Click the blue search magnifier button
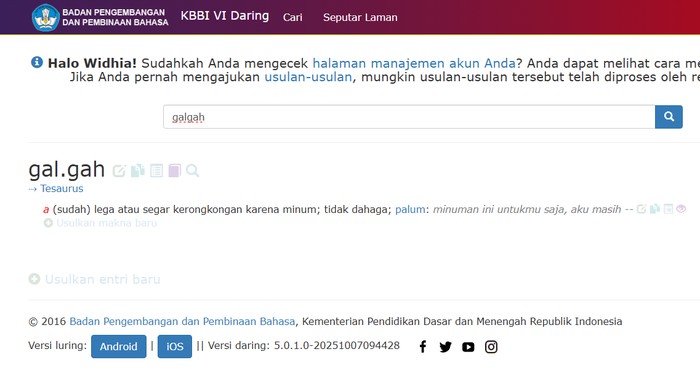This screenshot has width=700, height=381. (669, 117)
